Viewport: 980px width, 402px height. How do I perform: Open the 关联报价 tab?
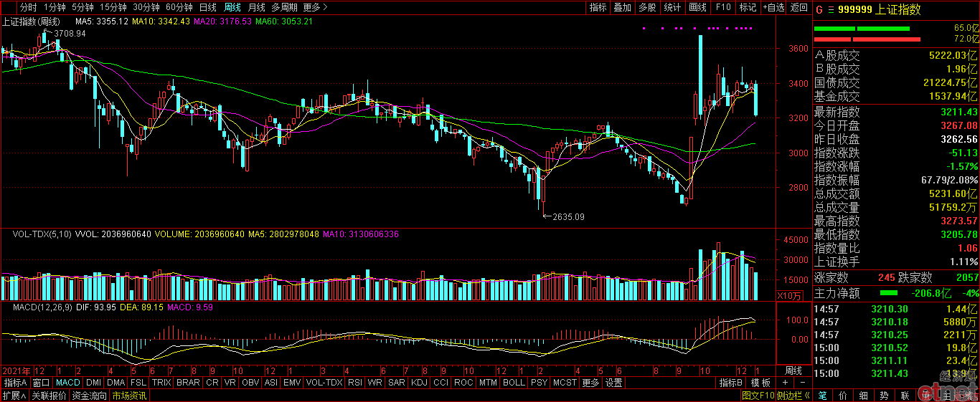point(49,395)
